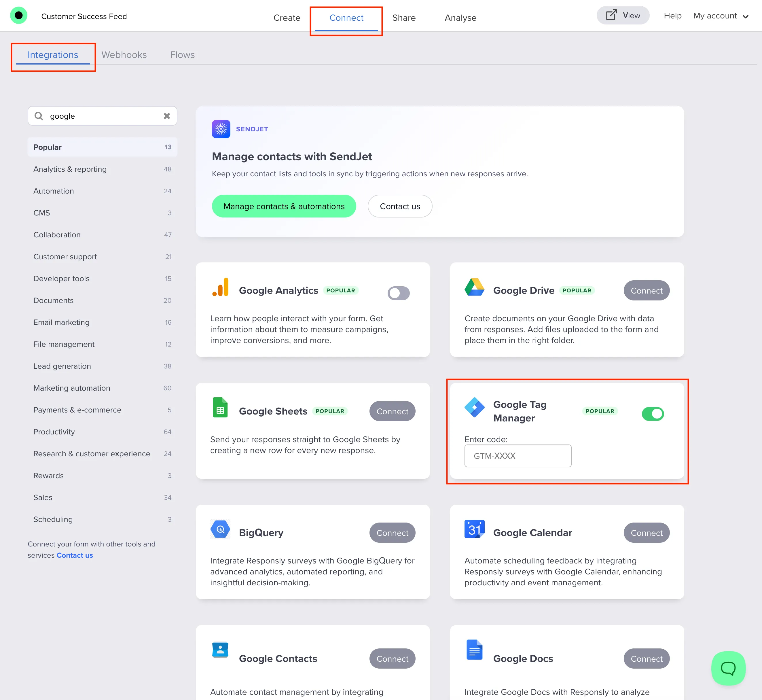Connect Google Docs

point(646,658)
